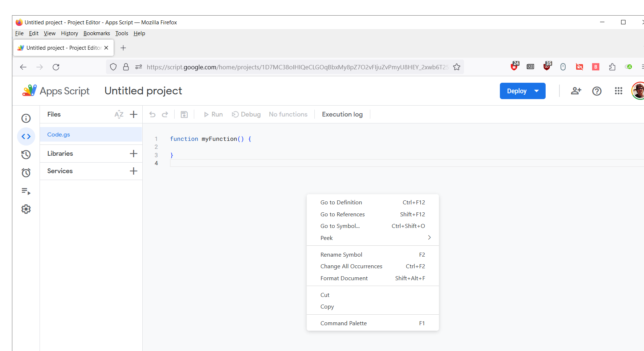Click the myFunction name in code
Screen dimensions: 644x351
pos(219,139)
